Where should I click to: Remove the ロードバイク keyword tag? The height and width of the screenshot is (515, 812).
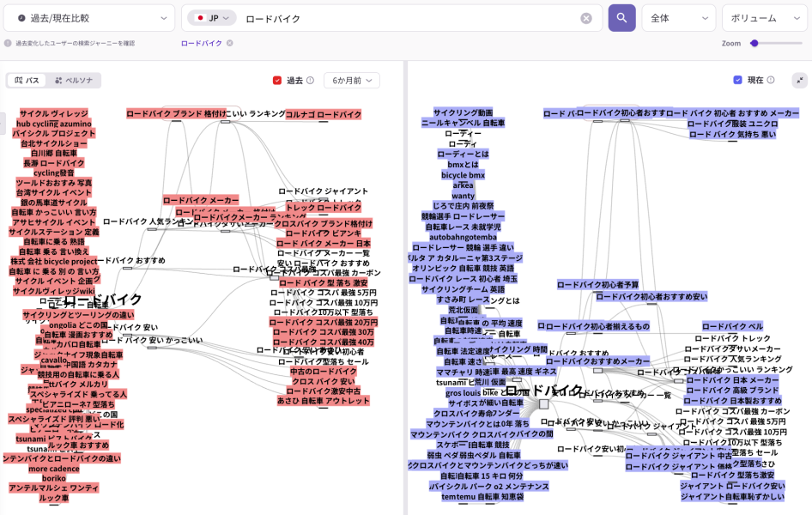[x=229, y=43]
